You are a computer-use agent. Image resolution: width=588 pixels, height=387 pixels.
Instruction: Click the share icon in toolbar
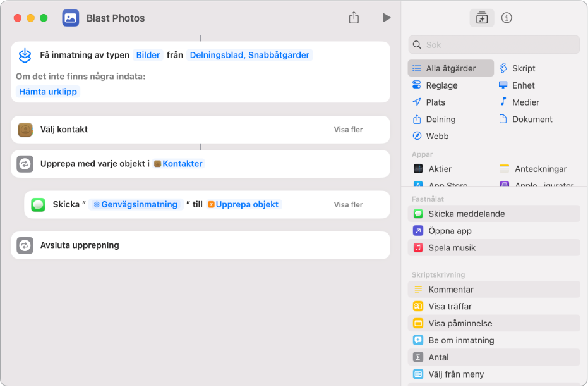pyautogui.click(x=354, y=17)
